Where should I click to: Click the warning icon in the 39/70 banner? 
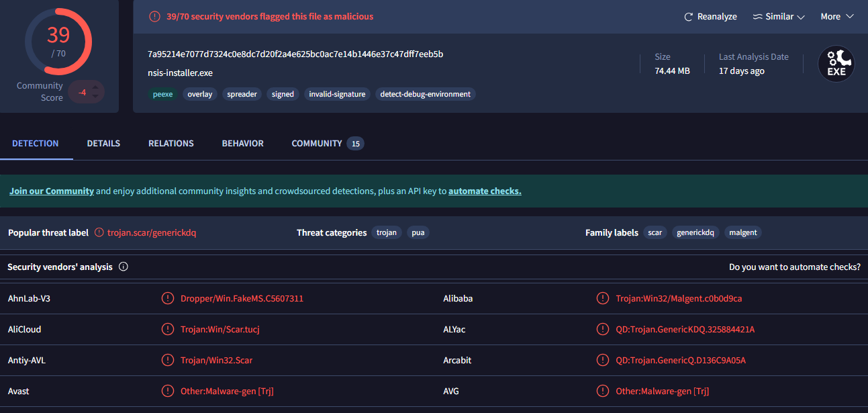tap(154, 16)
